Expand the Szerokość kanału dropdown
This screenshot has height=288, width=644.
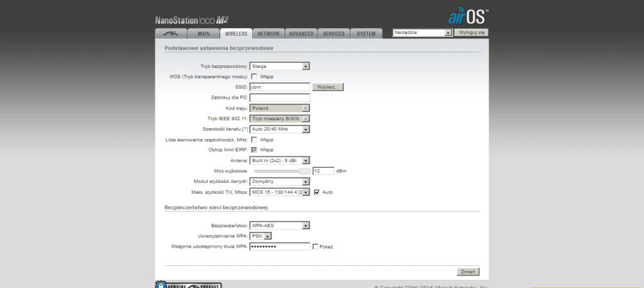[280, 129]
